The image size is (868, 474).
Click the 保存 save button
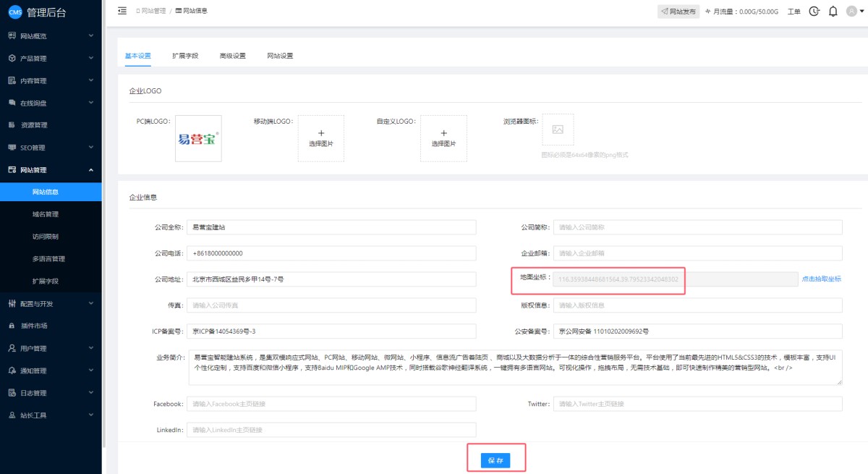click(x=495, y=460)
